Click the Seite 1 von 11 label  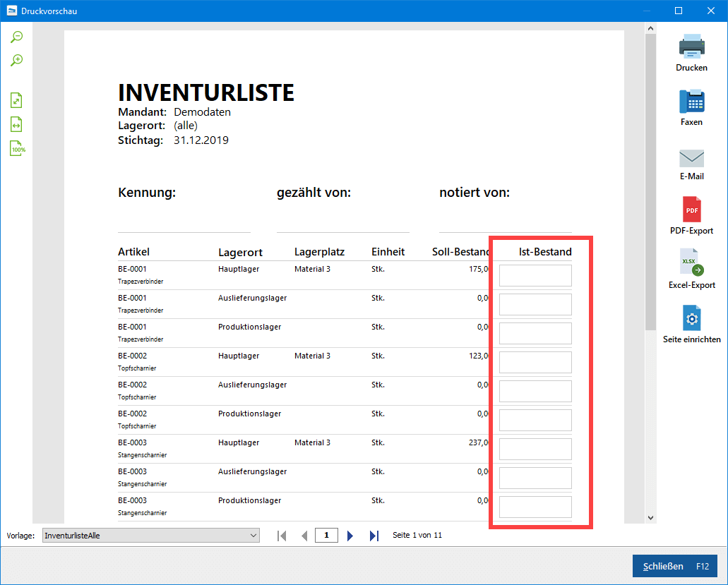pyautogui.click(x=417, y=536)
